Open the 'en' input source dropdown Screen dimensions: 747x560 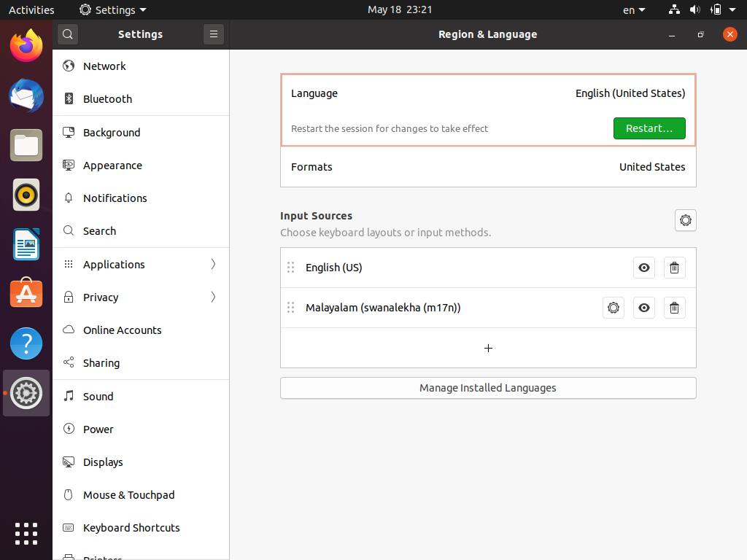coord(633,10)
